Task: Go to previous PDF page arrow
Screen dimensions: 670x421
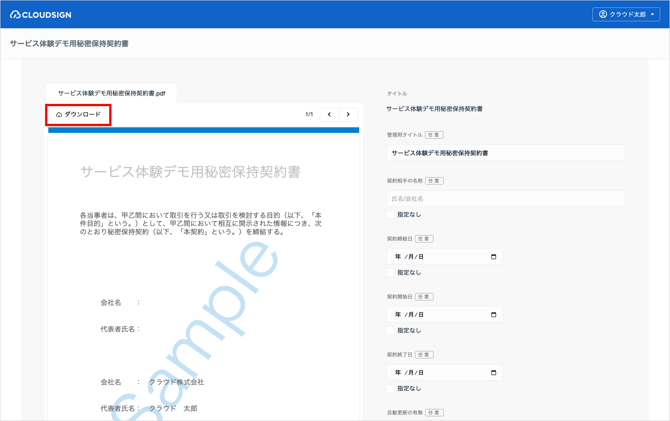Action: [329, 115]
